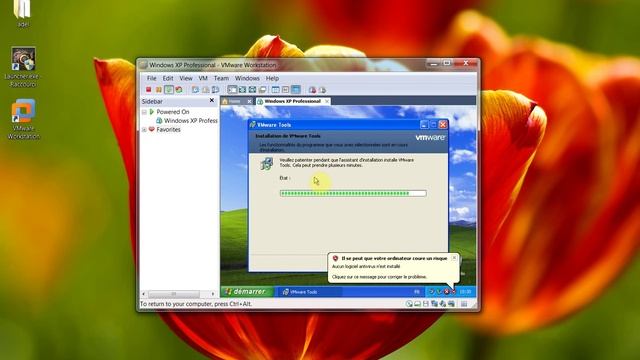The height and width of the screenshot is (360, 640).
Task: Click the Unity mode toolbar icon
Action: point(262,90)
